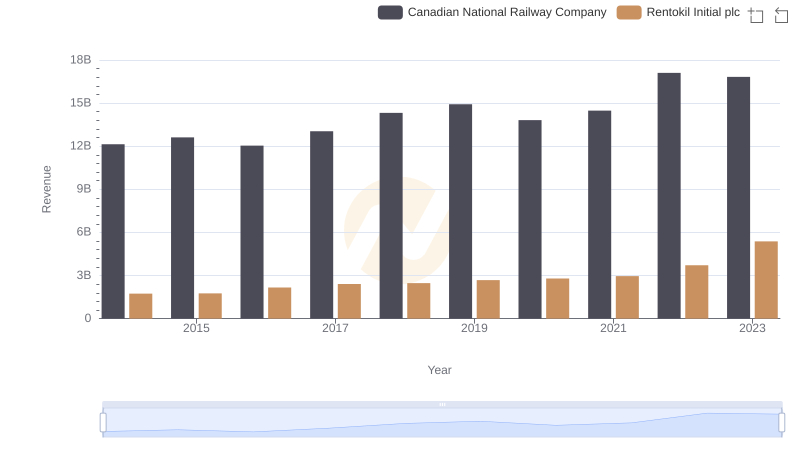Click the 2019 x-axis label
This screenshot has width=800, height=461.
pyautogui.click(x=474, y=328)
